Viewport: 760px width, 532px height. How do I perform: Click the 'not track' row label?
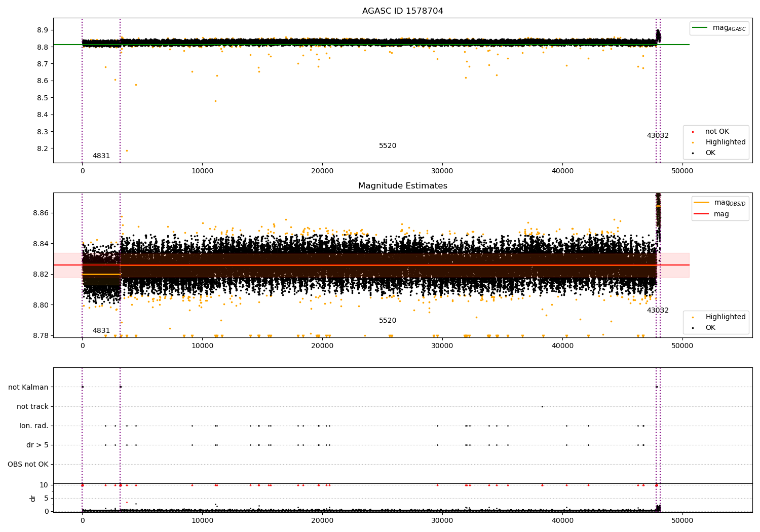click(32, 407)
